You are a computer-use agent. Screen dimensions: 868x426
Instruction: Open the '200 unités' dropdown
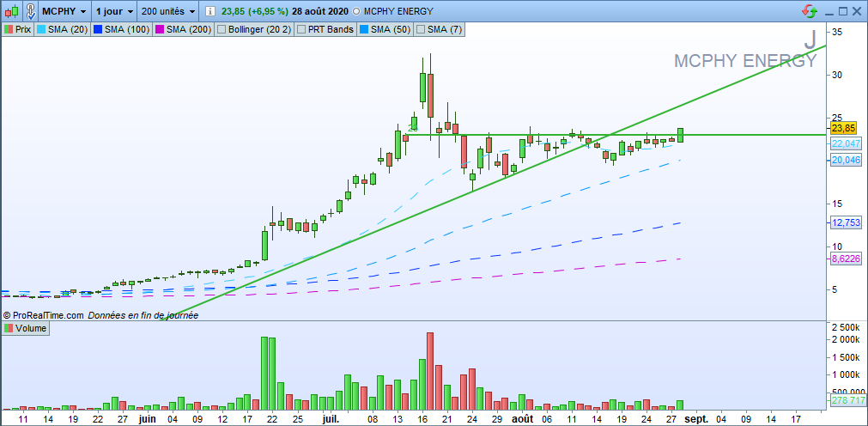(x=168, y=11)
